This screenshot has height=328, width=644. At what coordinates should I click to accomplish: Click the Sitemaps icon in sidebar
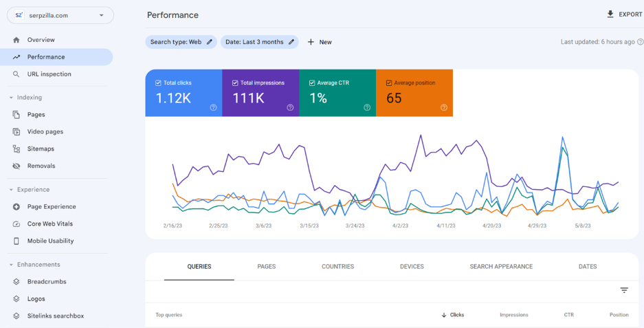pos(16,149)
